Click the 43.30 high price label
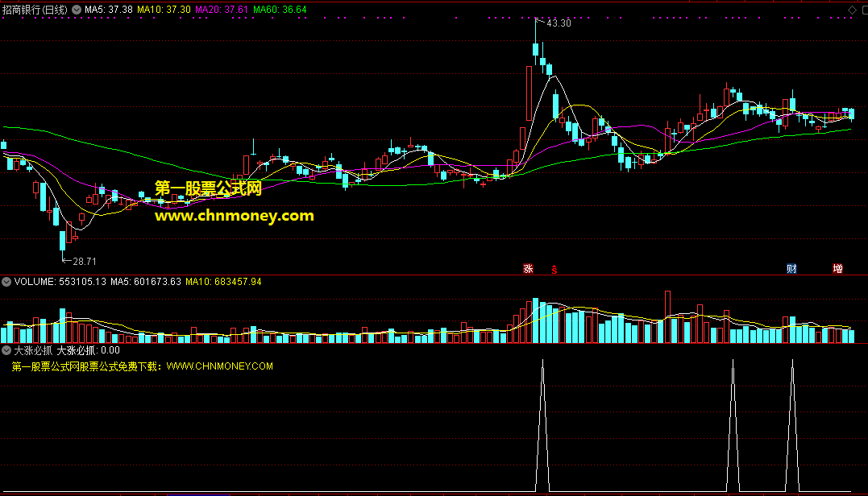Image resolution: width=868 pixels, height=496 pixels. [x=559, y=23]
